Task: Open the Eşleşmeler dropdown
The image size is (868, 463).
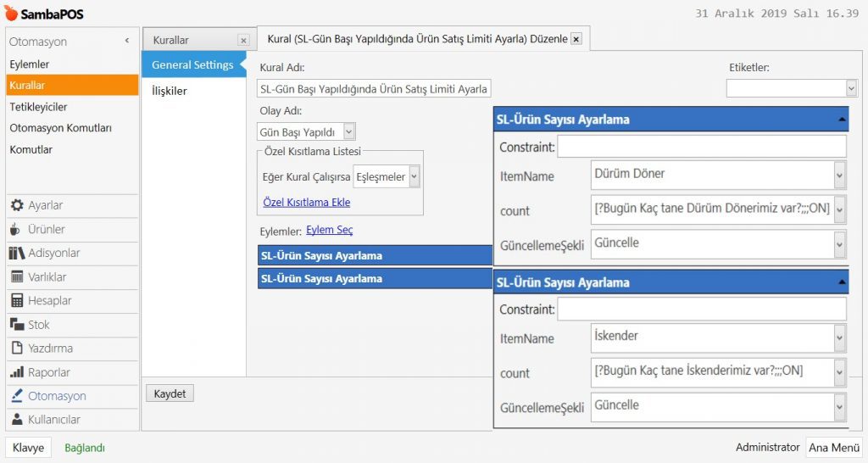Action: 414,177
